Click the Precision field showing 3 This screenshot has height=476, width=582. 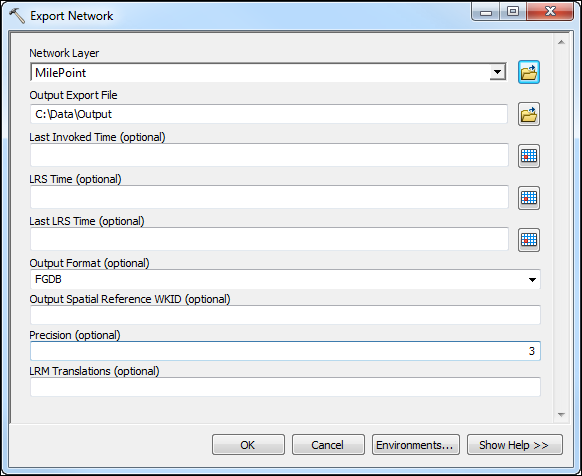[x=285, y=351]
